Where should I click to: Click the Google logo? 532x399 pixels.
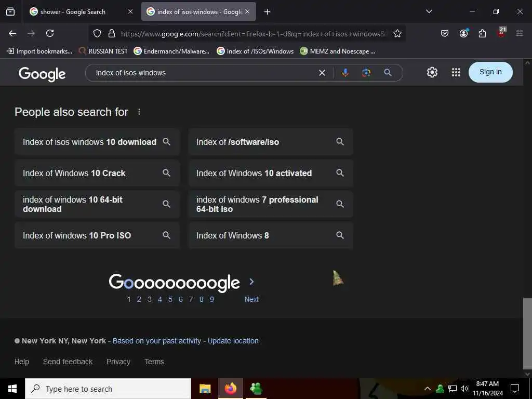42,74
